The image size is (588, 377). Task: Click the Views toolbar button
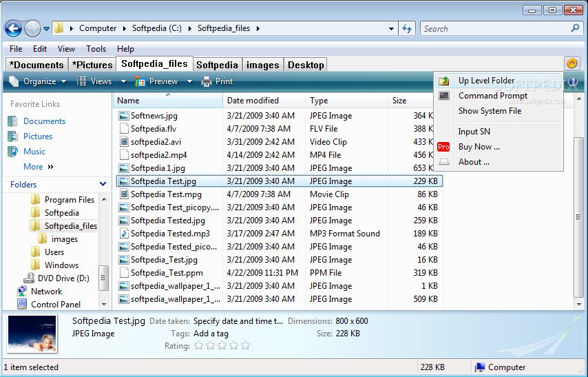point(94,81)
